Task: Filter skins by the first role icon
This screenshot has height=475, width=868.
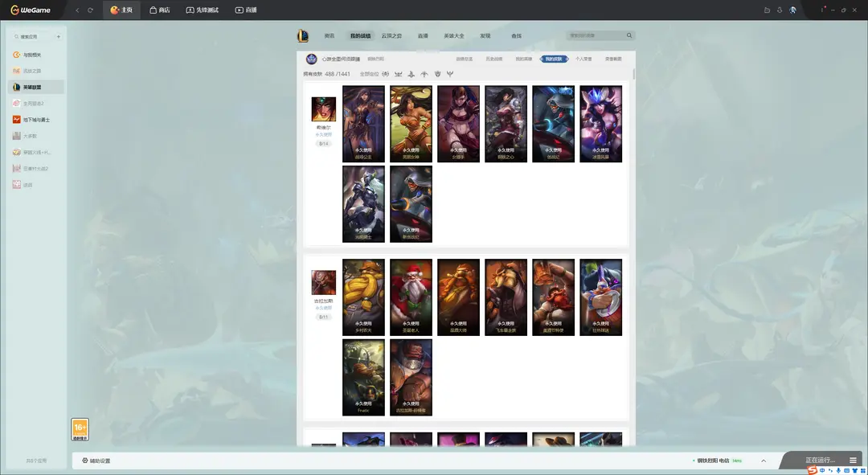Action: click(x=385, y=74)
